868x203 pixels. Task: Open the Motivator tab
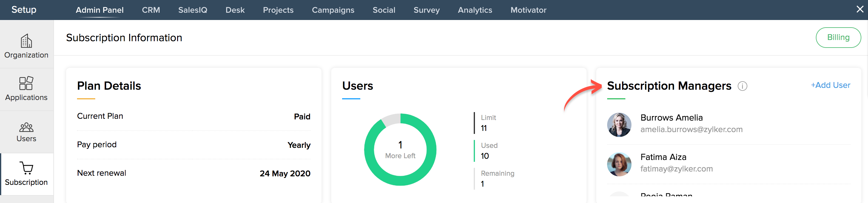[528, 10]
